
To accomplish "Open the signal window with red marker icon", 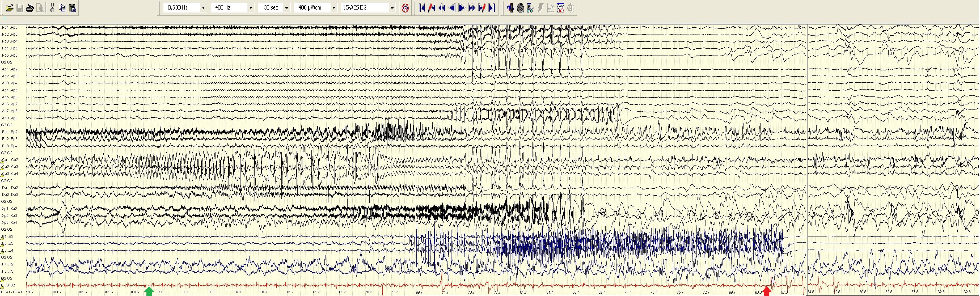I will pyautogui.click(x=560, y=8).
